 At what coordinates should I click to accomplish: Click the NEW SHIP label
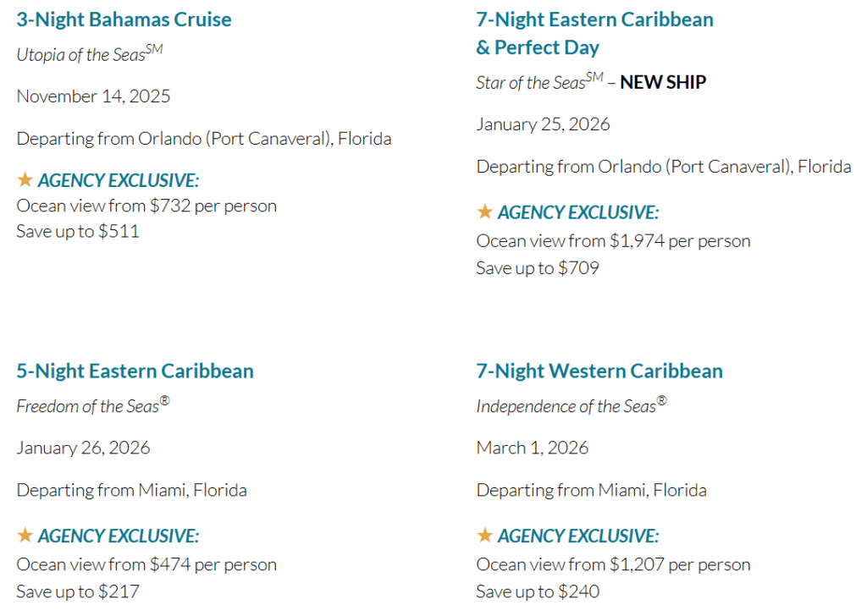coord(663,82)
